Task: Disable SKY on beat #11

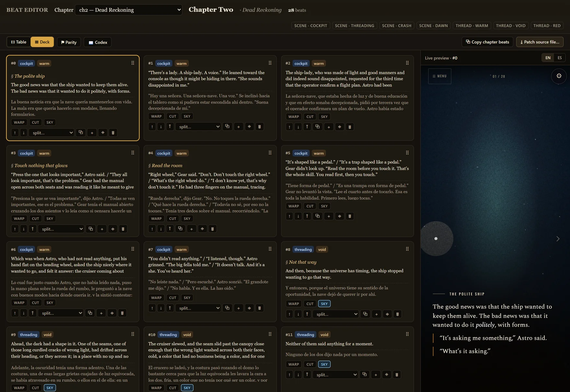Action: pyautogui.click(x=324, y=364)
